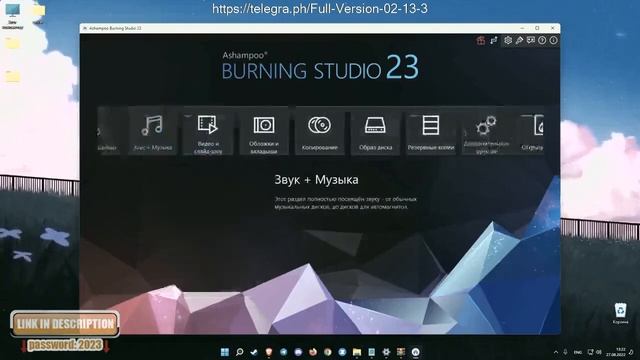
Task: Open taskbar search magnifier
Action: pos(240,352)
